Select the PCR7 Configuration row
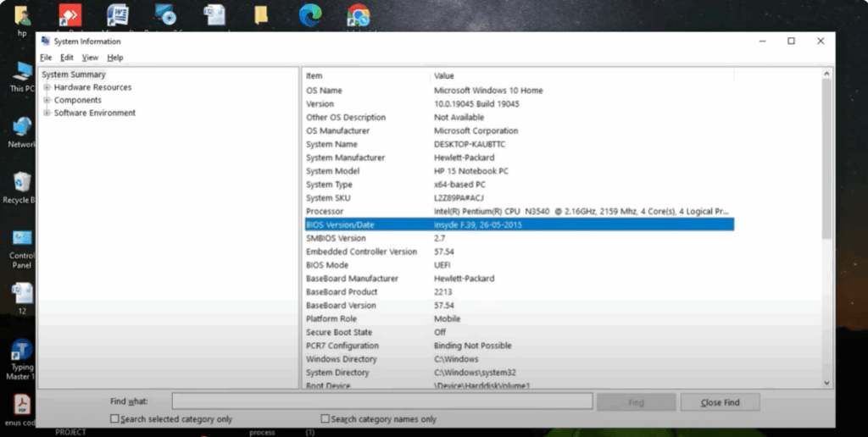Screen dimensions: 868x437 (x=520, y=346)
